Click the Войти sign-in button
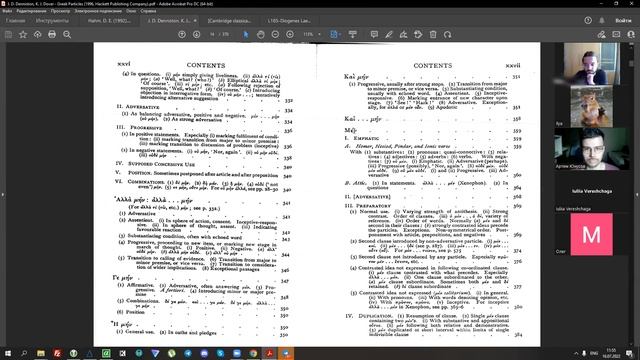The height and width of the screenshot is (360, 640). coord(623,20)
